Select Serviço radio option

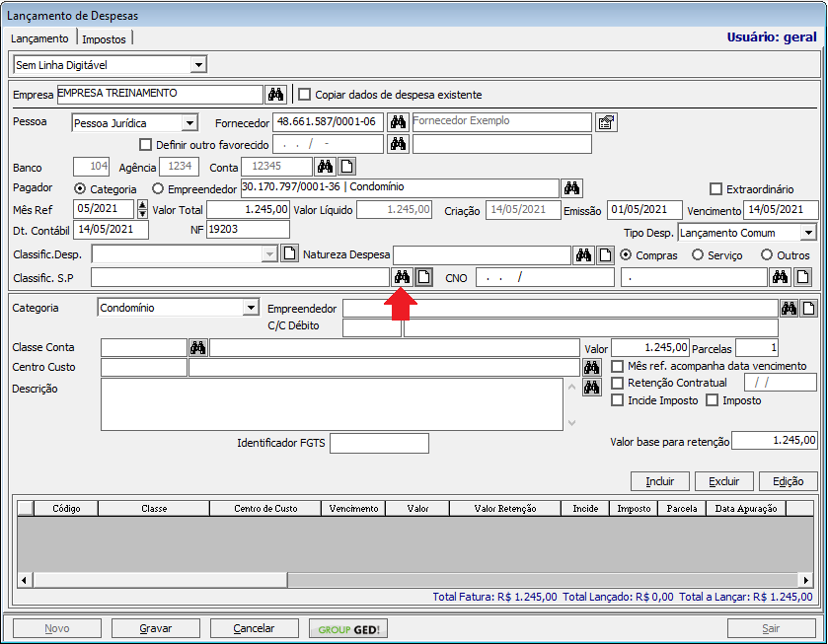[698, 255]
